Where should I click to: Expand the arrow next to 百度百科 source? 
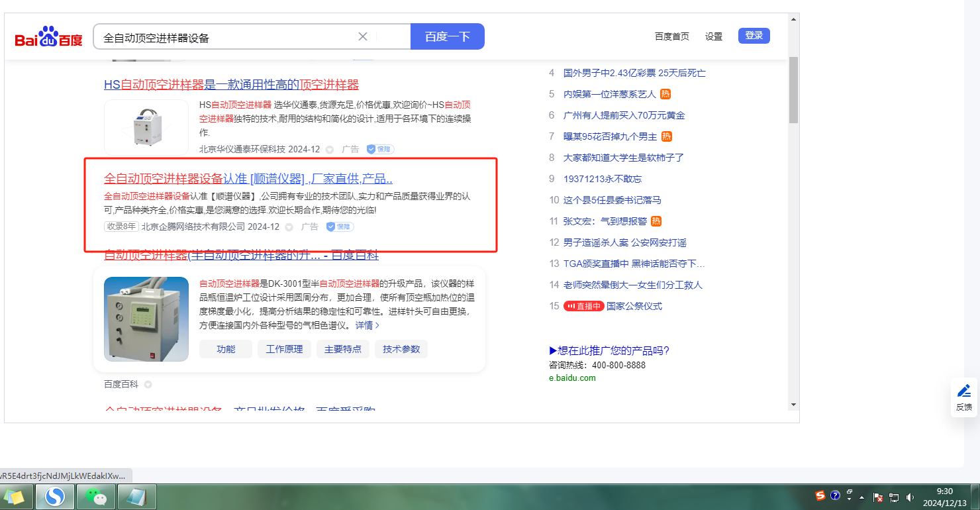[148, 384]
